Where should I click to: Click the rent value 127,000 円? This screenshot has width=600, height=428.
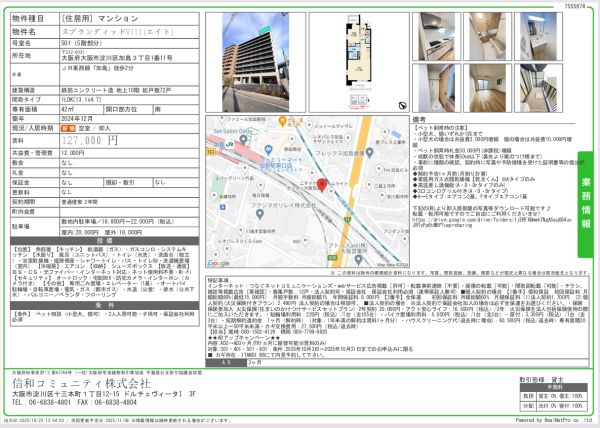click(x=90, y=140)
